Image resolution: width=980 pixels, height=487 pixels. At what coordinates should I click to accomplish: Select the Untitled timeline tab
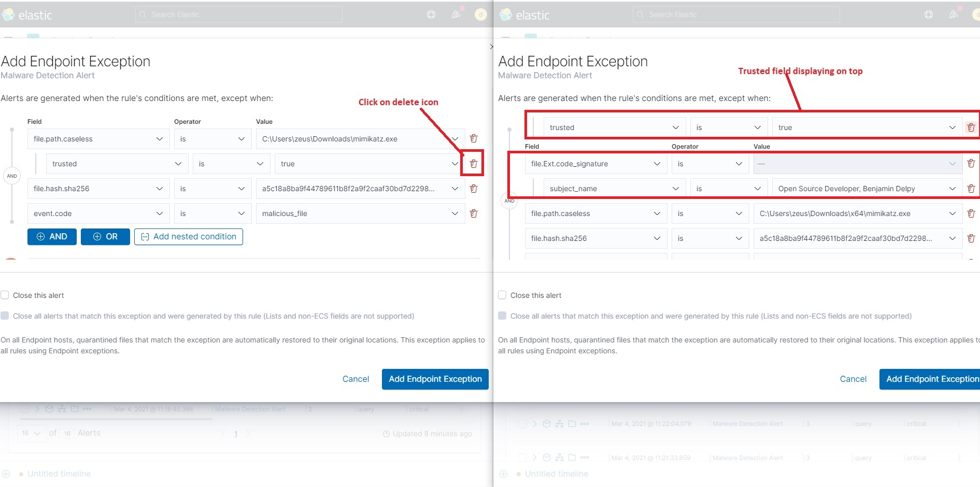pos(59,474)
